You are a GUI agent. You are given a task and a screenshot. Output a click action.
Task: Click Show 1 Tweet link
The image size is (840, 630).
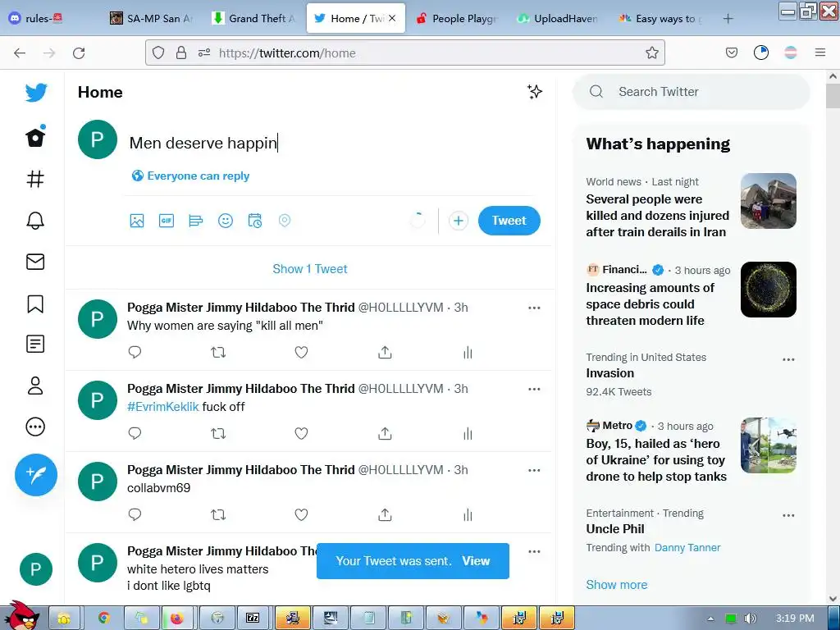pyautogui.click(x=309, y=269)
